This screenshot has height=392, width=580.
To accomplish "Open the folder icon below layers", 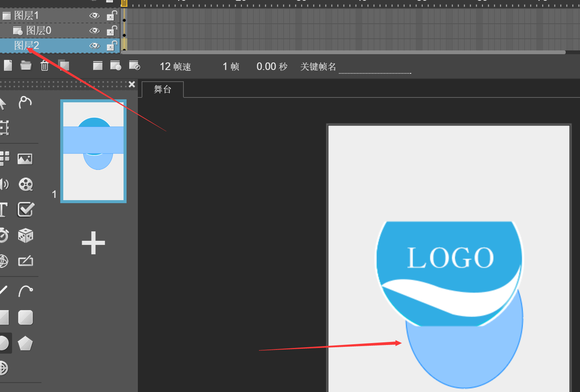I will [x=26, y=66].
